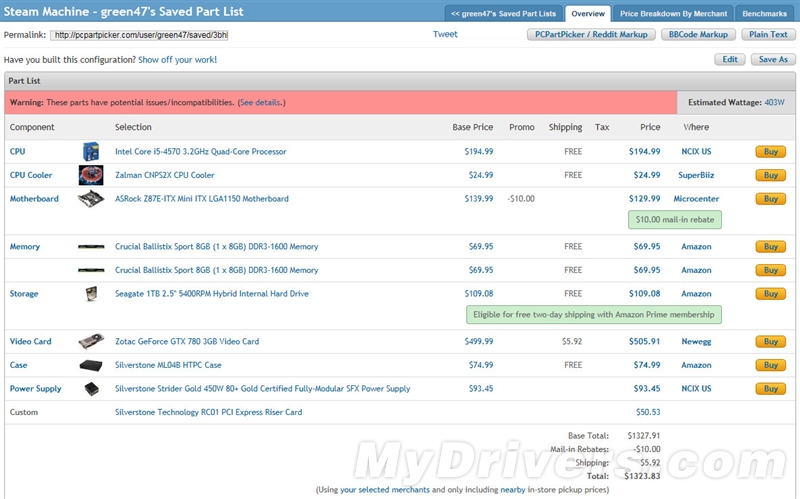Click the Plain Text button
The width and height of the screenshot is (800, 499).
tap(768, 34)
